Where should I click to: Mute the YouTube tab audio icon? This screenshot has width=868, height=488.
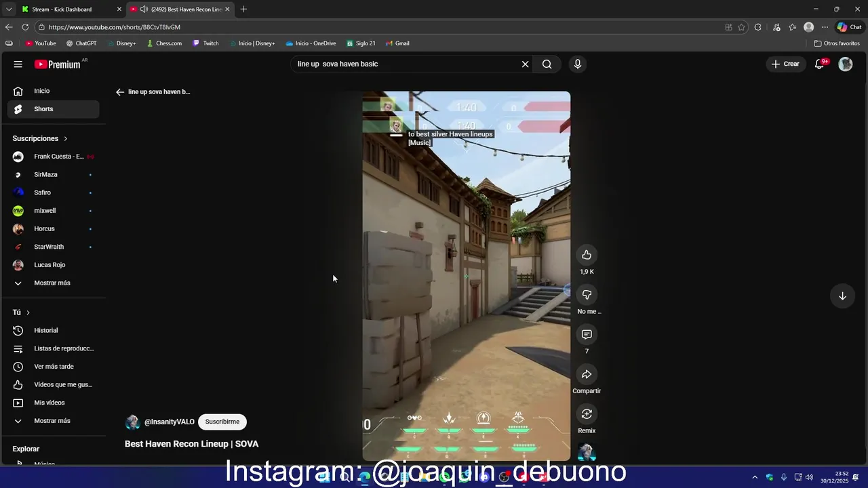(144, 9)
